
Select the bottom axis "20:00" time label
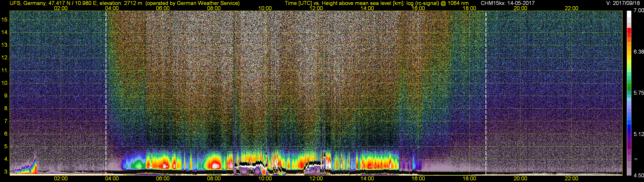click(521, 179)
